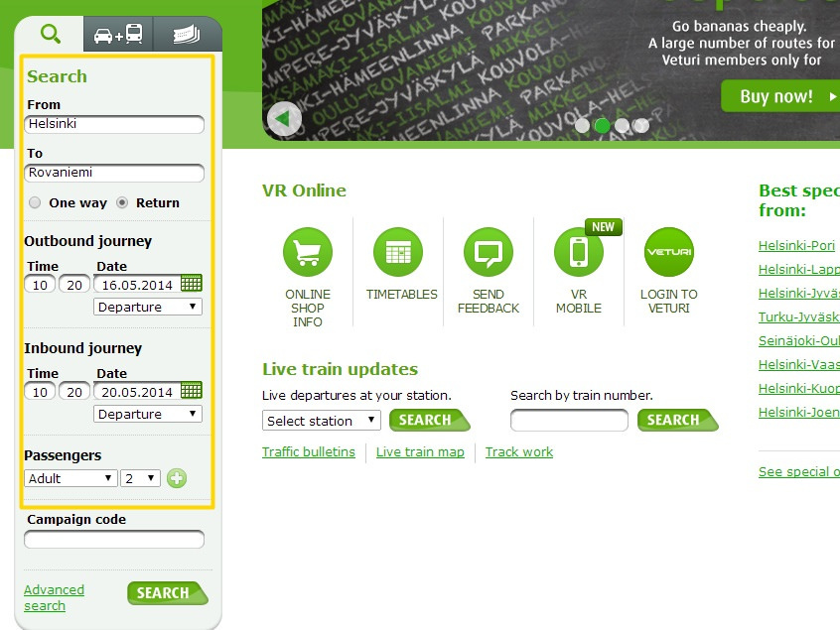Open the Adult passenger type dropdown
The width and height of the screenshot is (840, 630).
pos(70,478)
